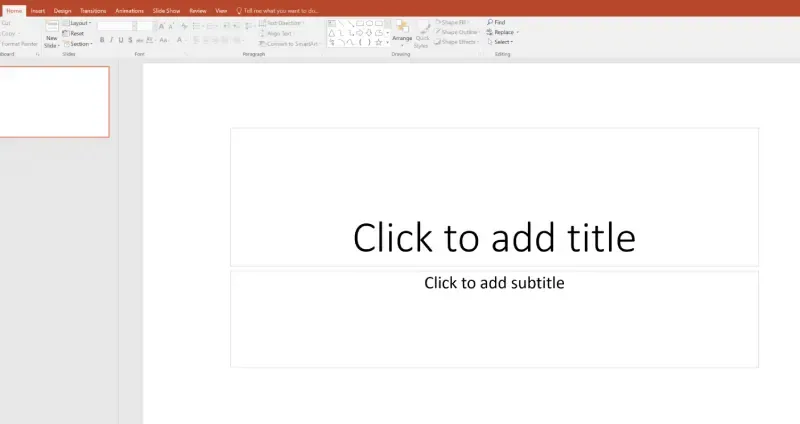800x424 pixels.
Task: Select the Arc shape in gallery
Action: pos(341,42)
